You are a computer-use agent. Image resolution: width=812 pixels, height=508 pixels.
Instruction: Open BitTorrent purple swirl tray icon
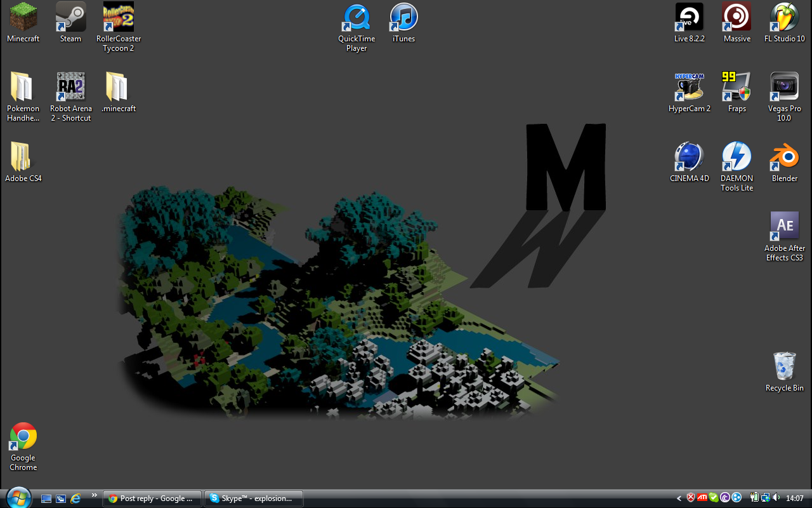[x=725, y=498]
